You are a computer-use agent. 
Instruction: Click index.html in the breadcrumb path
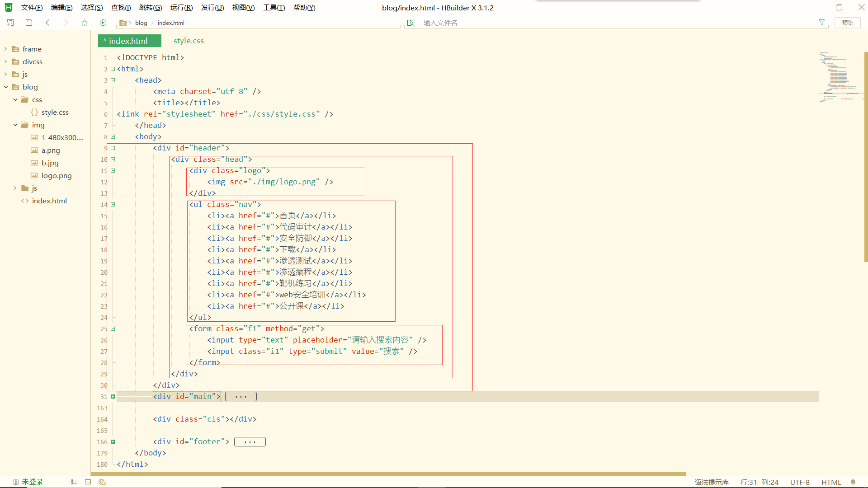(x=171, y=23)
